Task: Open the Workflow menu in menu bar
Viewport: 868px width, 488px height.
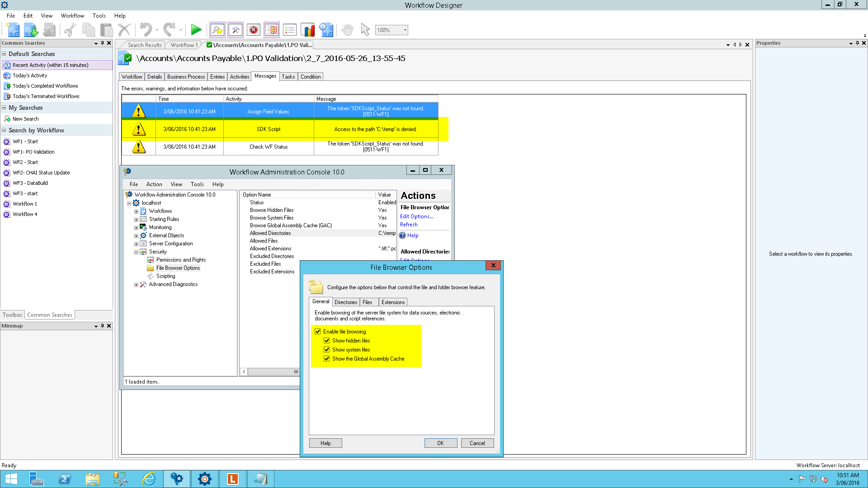Action: click(x=72, y=15)
